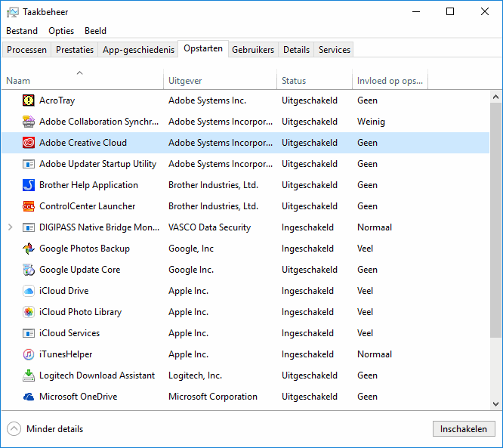The width and height of the screenshot is (503, 448).
Task: Open the Beeld menu
Action: pyautogui.click(x=95, y=31)
